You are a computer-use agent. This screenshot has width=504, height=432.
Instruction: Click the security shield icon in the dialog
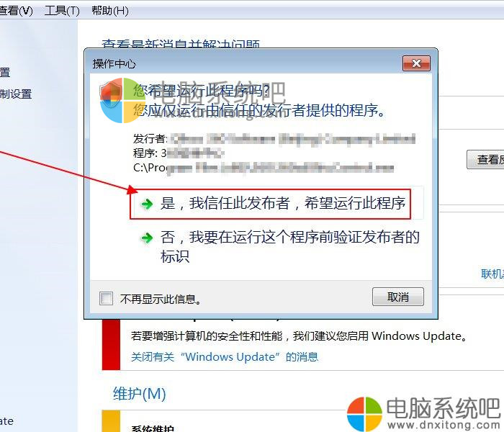tap(111, 95)
